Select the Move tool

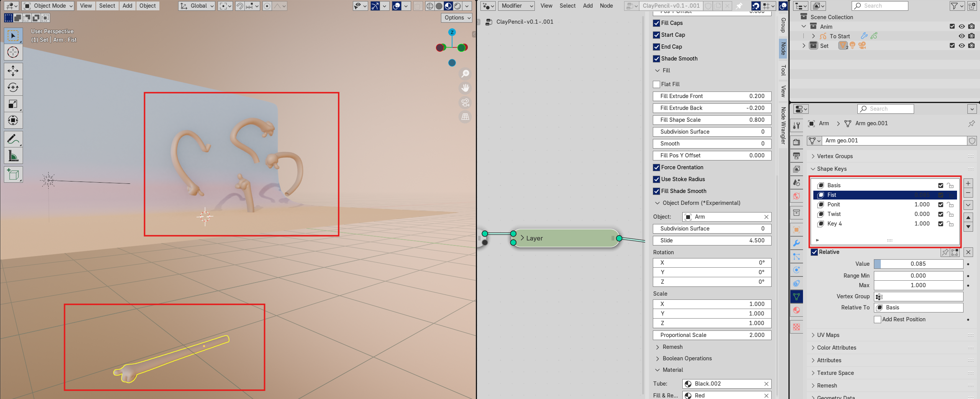coord(13,71)
